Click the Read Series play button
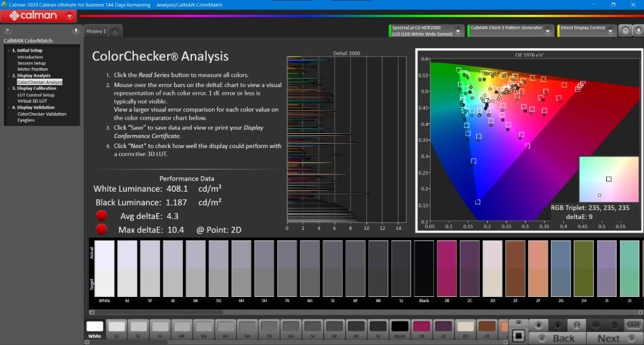 point(557,326)
